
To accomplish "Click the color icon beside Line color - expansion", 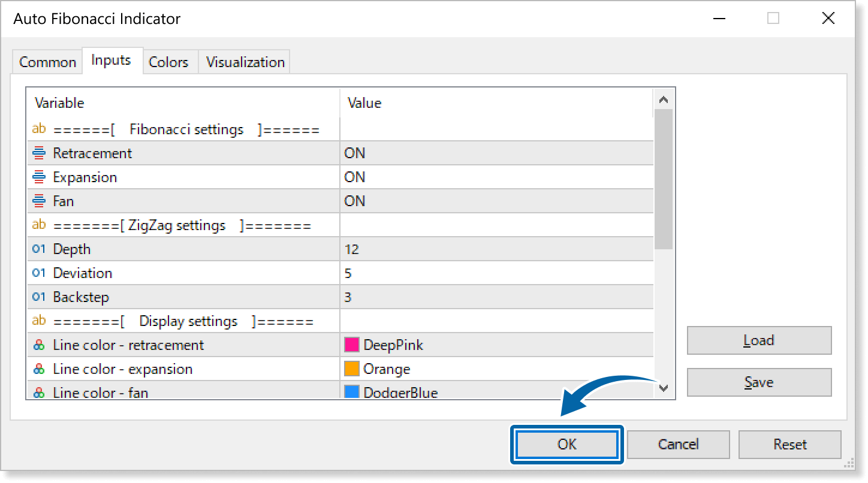I will pos(39,369).
